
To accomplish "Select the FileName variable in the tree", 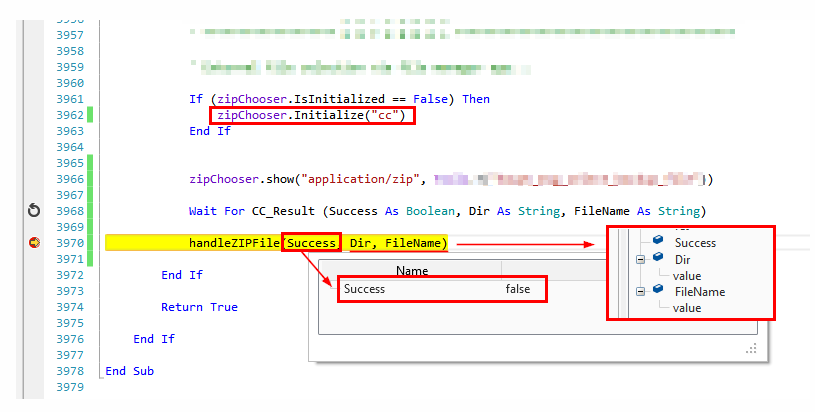I will 700,291.
